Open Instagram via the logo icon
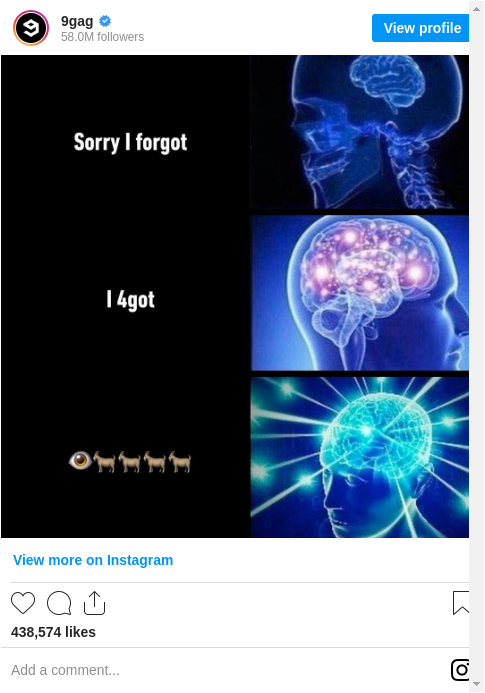The height and width of the screenshot is (693, 485). pos(460,670)
